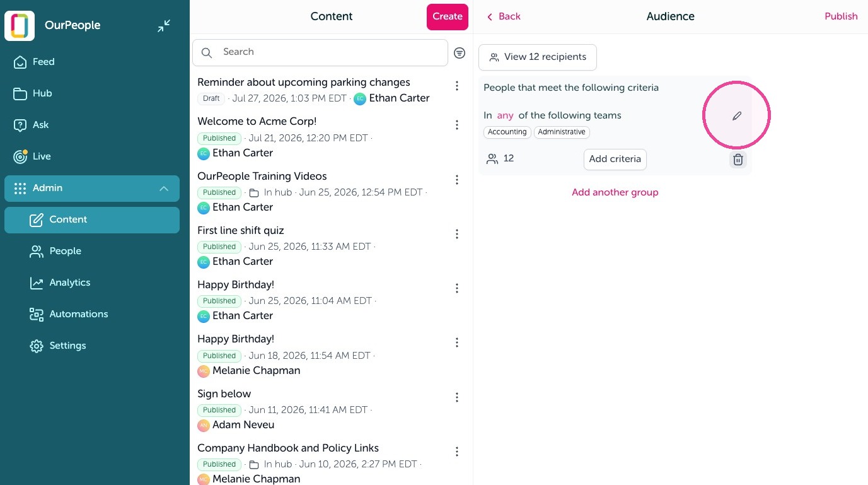Open the content filter icon beside search
Image resolution: width=868 pixels, height=485 pixels.
460,53
